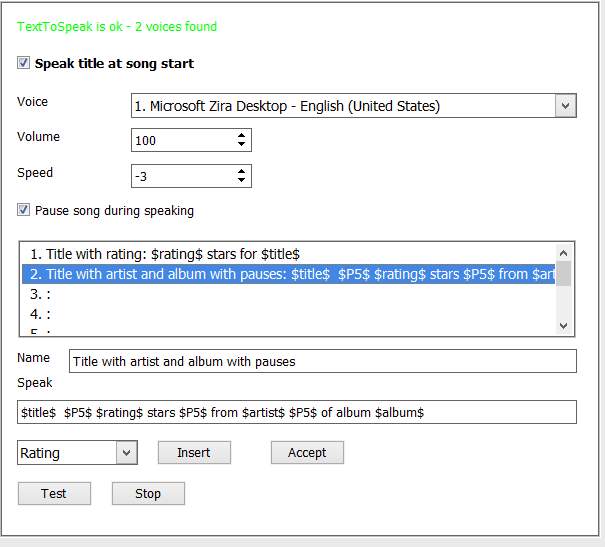This screenshot has width=605, height=547.
Task: Select template 2 Title with artist and album
Action: 288,274
